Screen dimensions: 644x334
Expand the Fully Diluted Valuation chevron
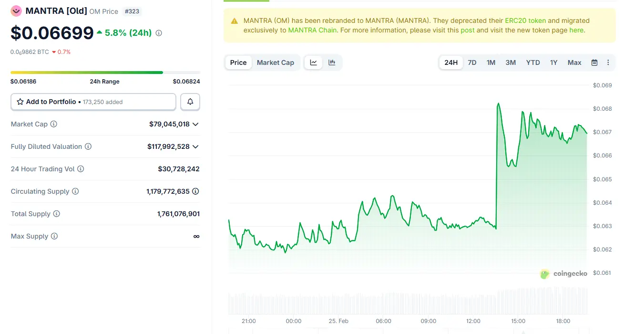tap(195, 146)
